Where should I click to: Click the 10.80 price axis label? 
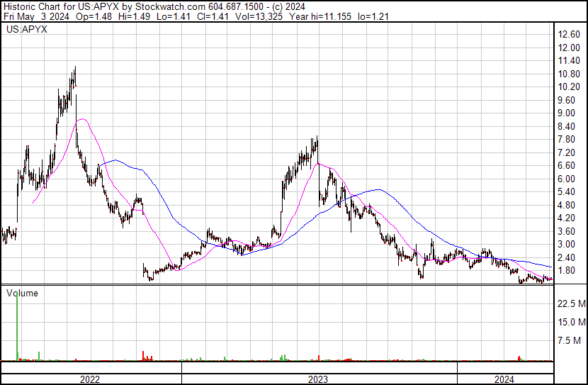coord(569,74)
